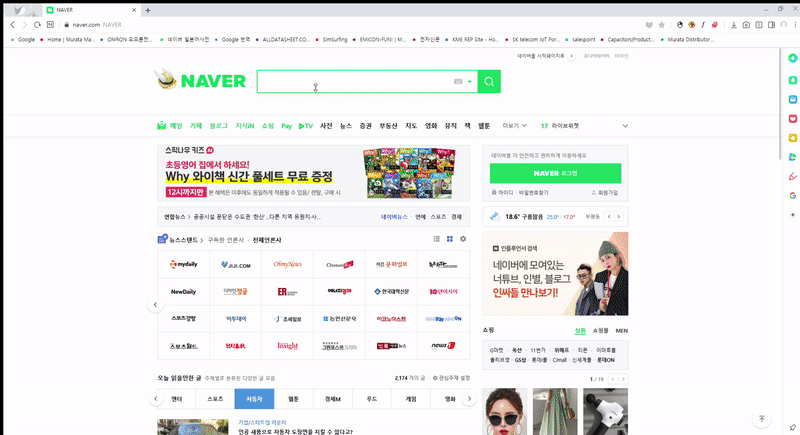The width and height of the screenshot is (800, 435).
Task: Open the Google G sidebar icon
Action: tap(792, 195)
